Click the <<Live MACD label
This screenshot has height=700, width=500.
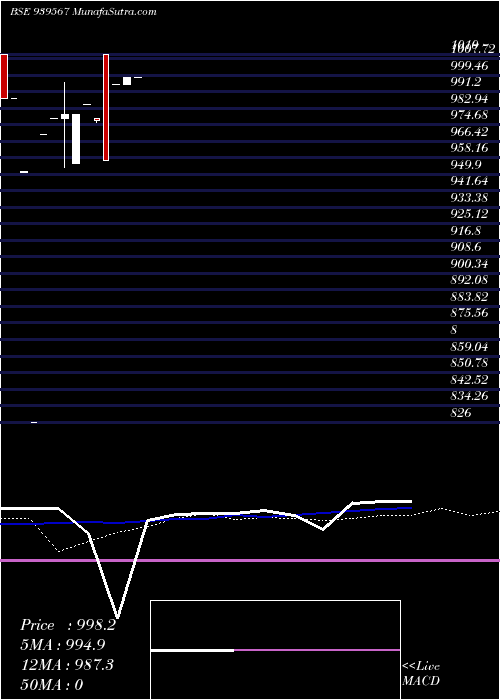point(421,674)
